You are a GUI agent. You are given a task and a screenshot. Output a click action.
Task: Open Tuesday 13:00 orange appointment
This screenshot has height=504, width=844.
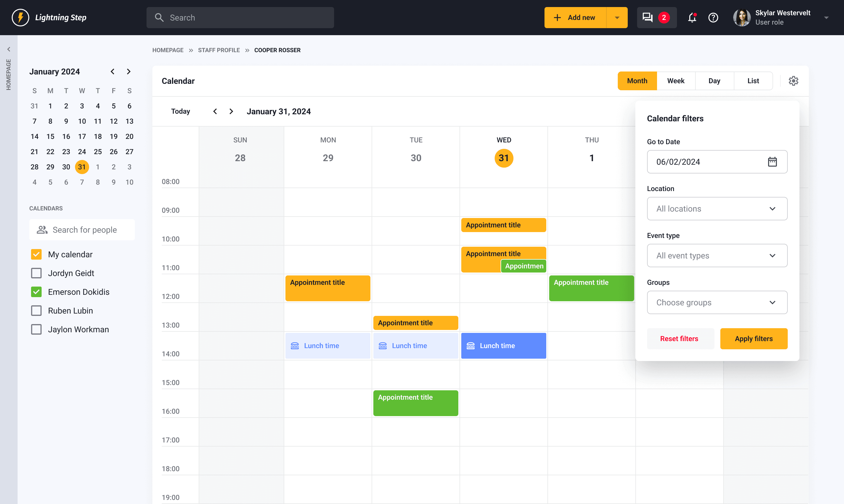pos(415,323)
